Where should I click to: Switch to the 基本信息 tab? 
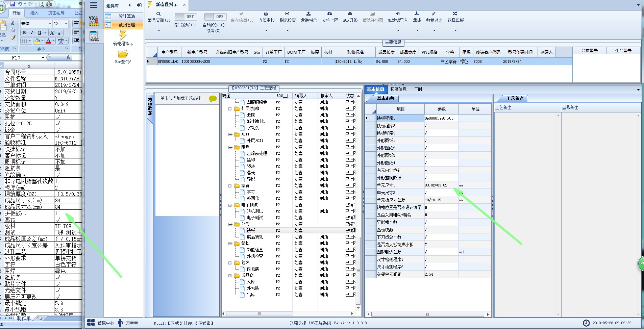pyautogui.click(x=375, y=90)
